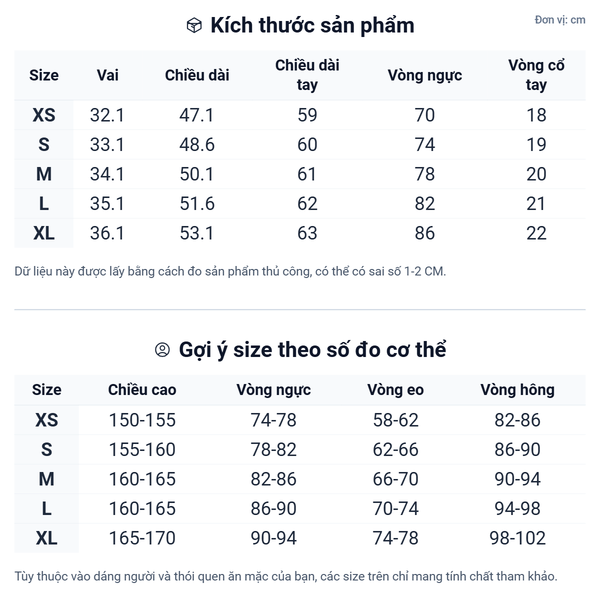Select the Vòng hông column header

[517, 390]
